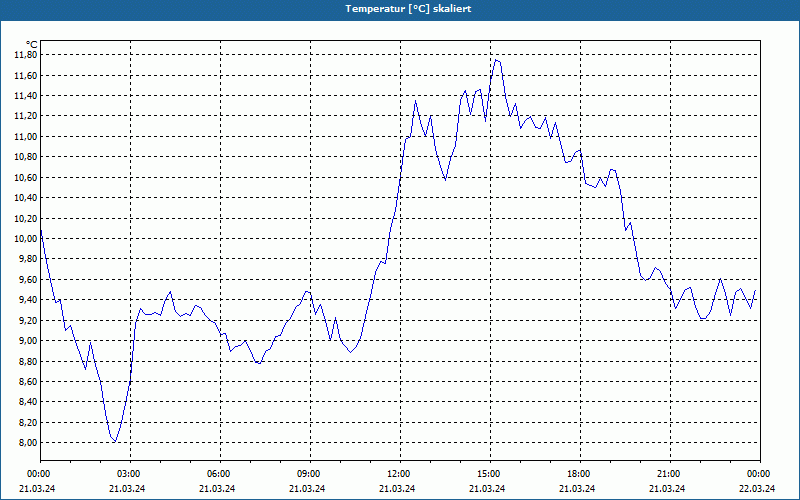Viewport: 800px width, 500px height.
Task: Click the 06:00 time label
Action: click(x=218, y=474)
